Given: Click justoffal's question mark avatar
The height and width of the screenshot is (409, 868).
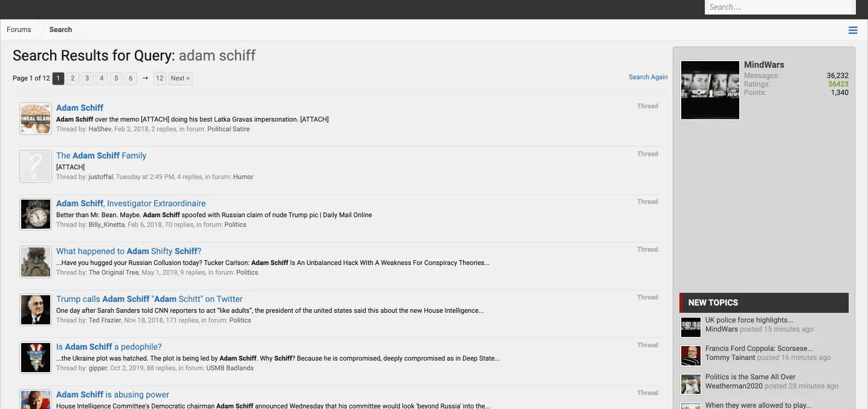Looking at the screenshot, I should pos(36,166).
